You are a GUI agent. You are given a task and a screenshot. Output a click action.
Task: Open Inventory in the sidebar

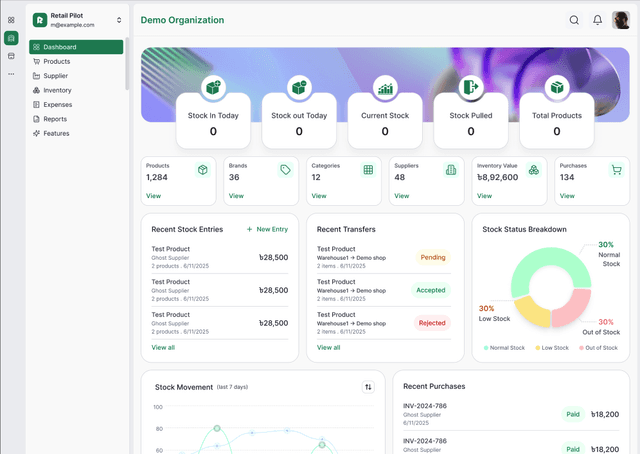click(57, 90)
